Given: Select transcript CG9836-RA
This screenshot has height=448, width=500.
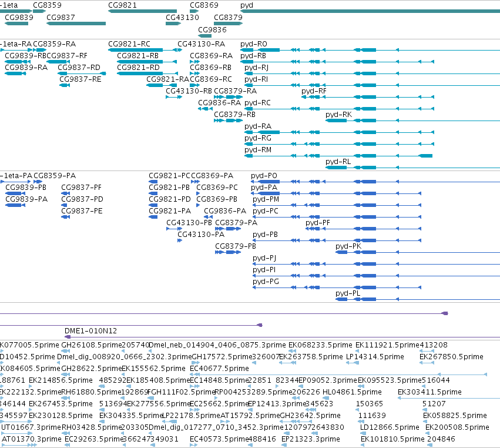Looking at the screenshot, I should [219, 103].
